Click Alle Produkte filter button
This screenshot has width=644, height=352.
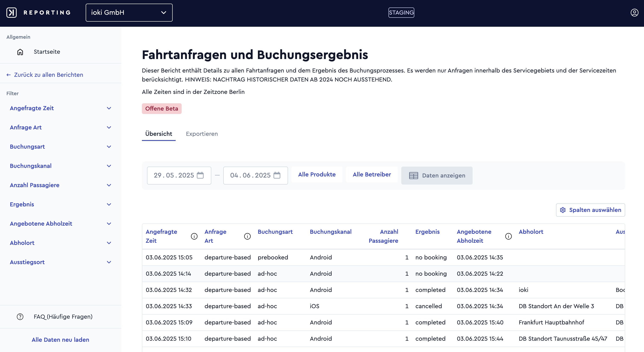pos(317,175)
